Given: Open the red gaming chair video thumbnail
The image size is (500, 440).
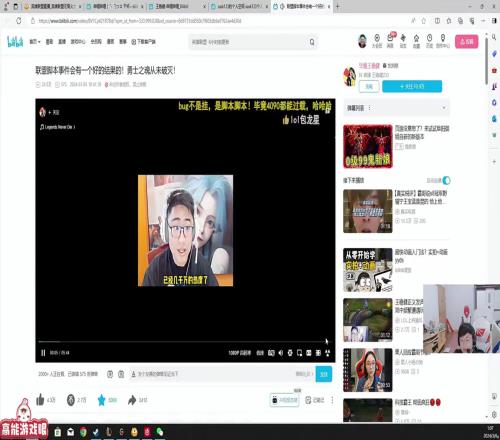Looking at the screenshot, I should pos(368,370).
